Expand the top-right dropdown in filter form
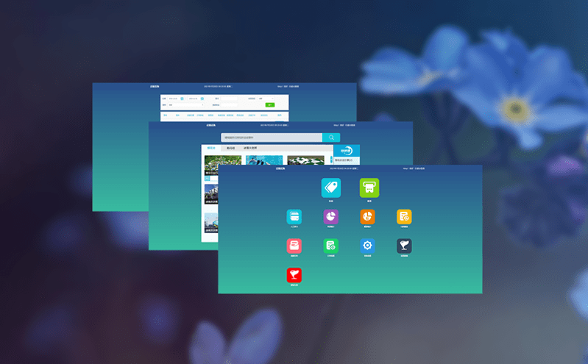This screenshot has height=364, width=588. (266, 98)
